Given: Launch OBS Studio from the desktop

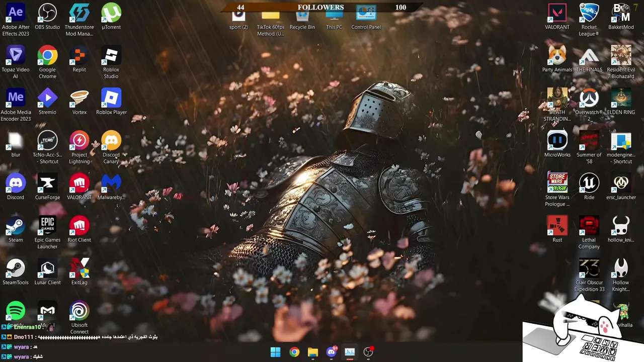Looking at the screenshot, I should tap(47, 17).
